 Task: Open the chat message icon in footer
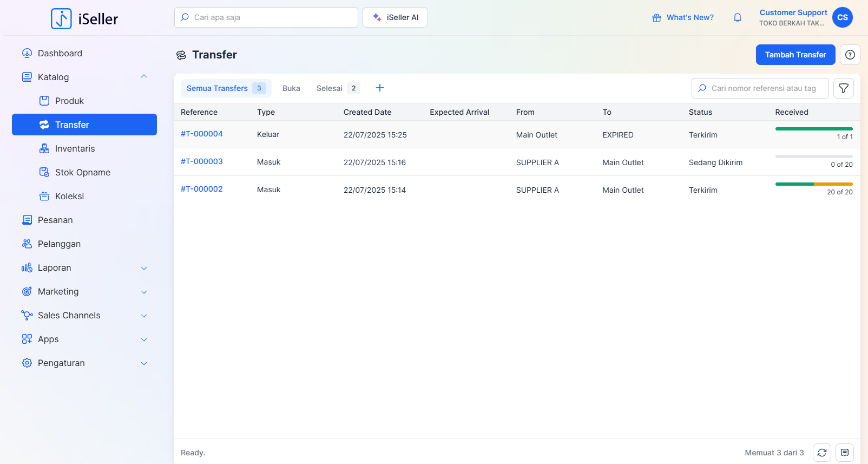844,453
